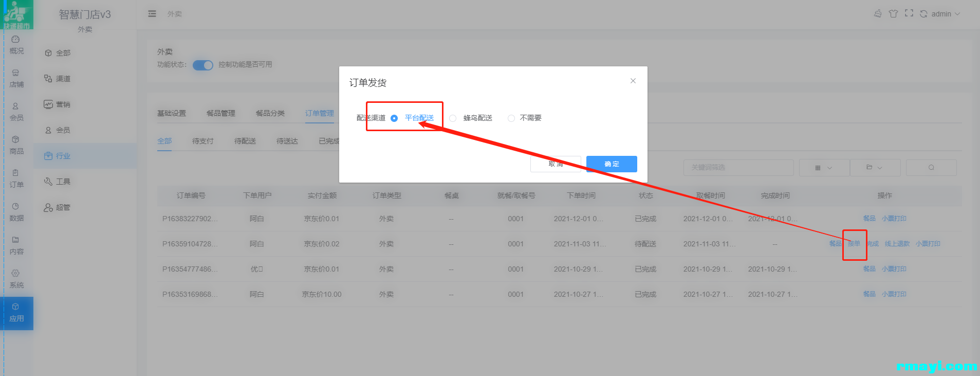Screen dimensions: 980x376
Task: Click the clear cache broom icon
Action: [878, 13]
